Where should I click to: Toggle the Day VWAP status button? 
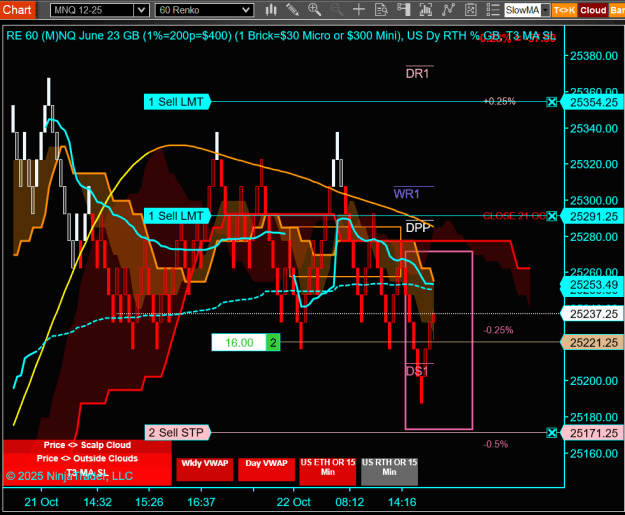[266, 470]
